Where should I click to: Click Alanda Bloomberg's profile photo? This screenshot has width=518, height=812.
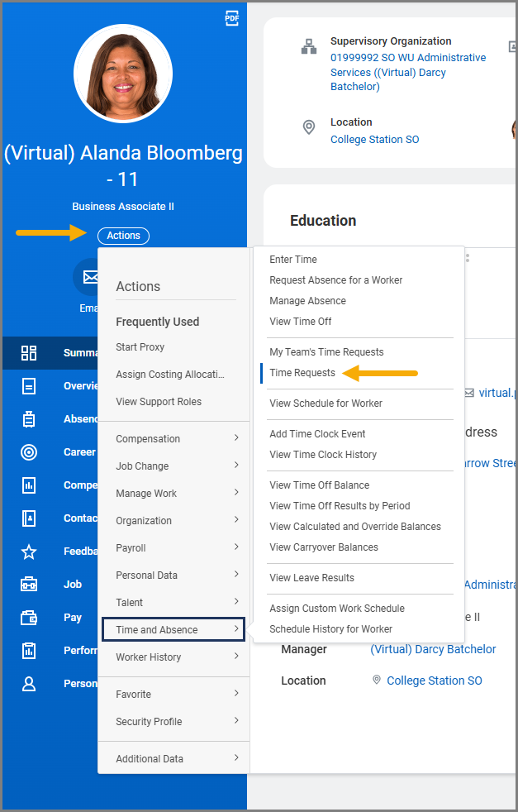[123, 74]
